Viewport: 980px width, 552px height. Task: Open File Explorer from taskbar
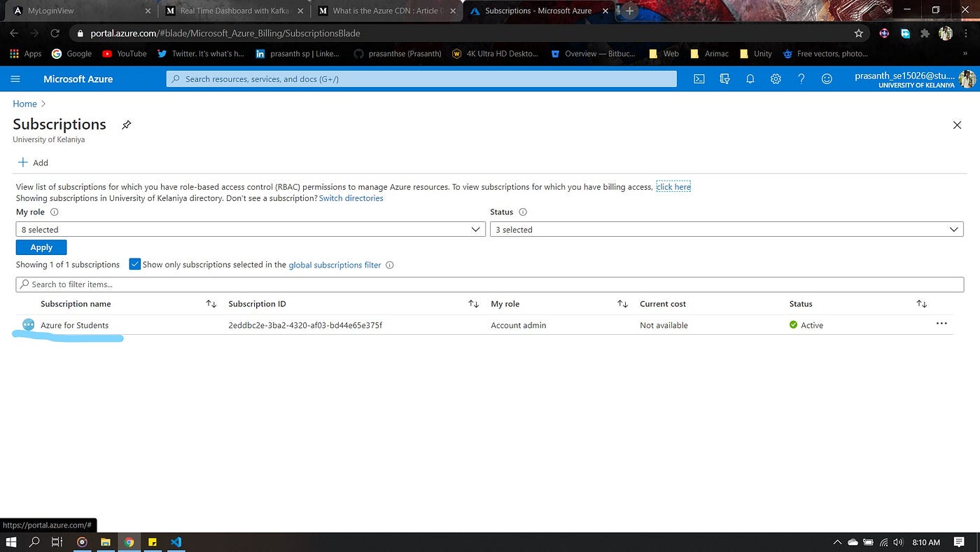point(106,542)
